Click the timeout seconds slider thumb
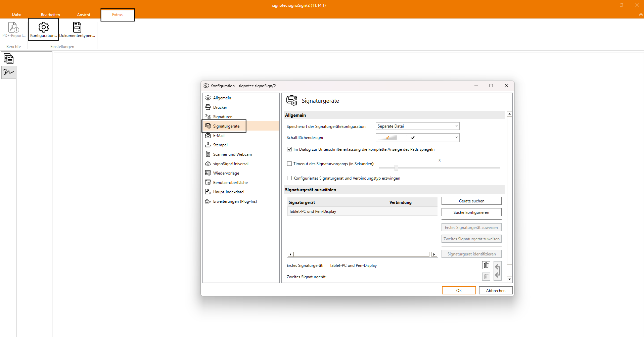 coord(396,167)
